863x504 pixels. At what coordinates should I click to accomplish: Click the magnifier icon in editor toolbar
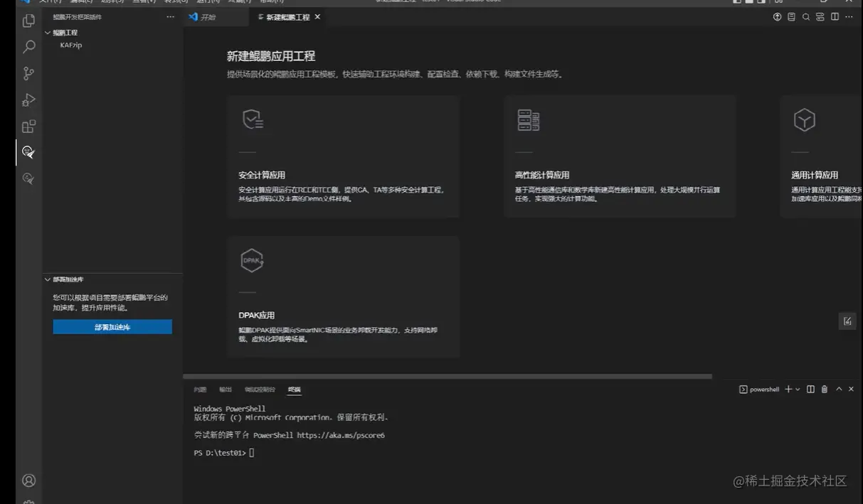click(806, 17)
